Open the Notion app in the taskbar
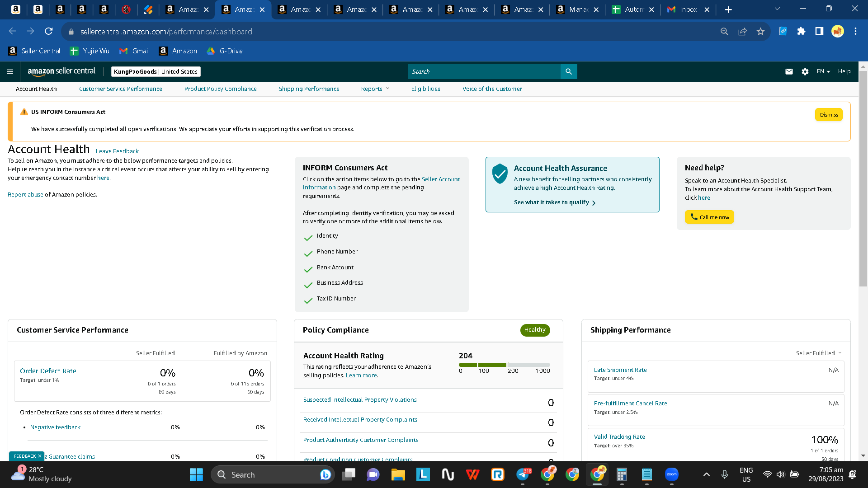Viewport: 868px width, 488px height. tap(448, 474)
